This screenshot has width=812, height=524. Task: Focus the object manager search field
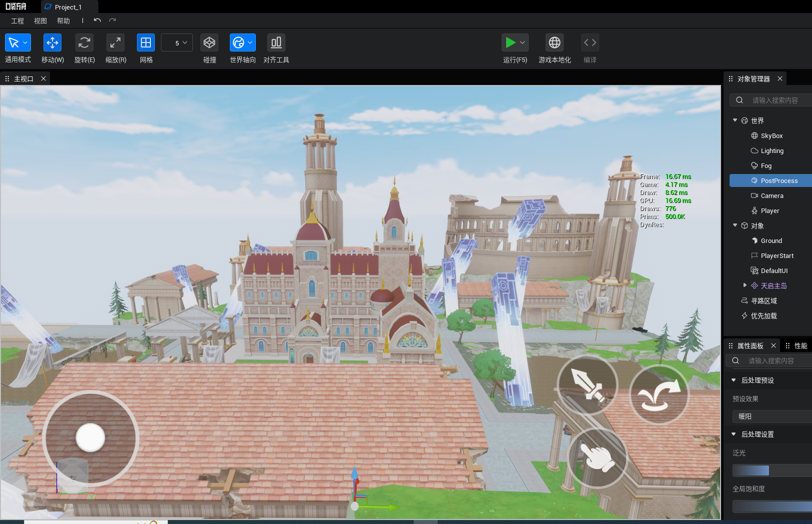[771, 100]
